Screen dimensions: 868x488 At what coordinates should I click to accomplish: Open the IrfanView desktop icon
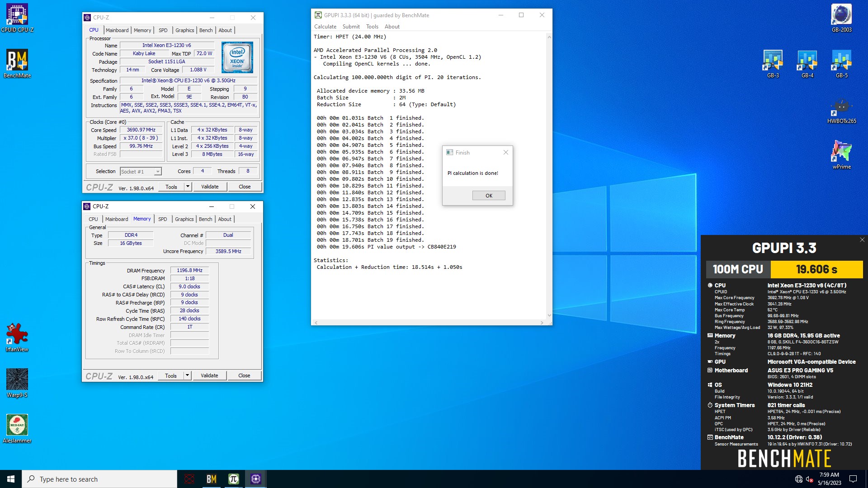point(17,337)
